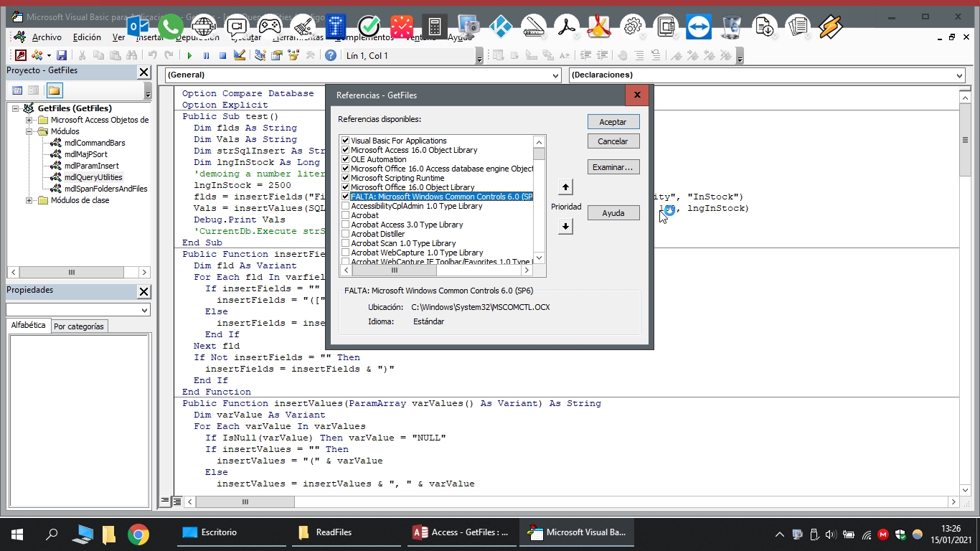Click the Toggle Breakpoint hand icon
980x551 pixels.
pos(623,55)
